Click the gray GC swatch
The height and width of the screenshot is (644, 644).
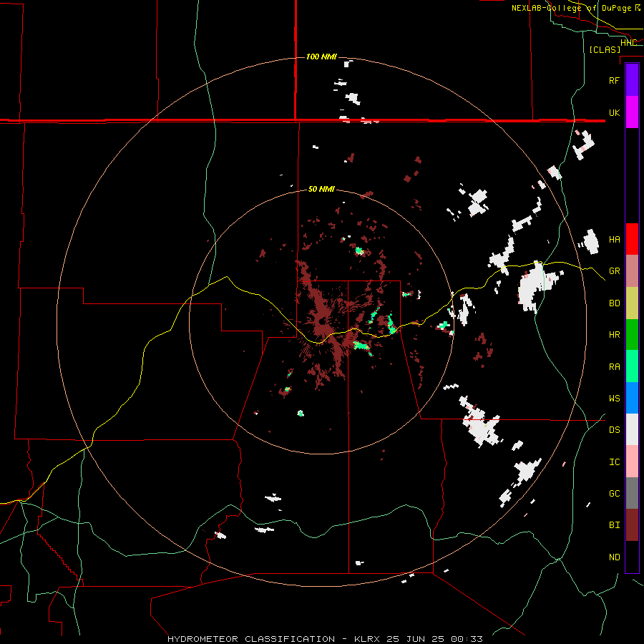[632, 493]
